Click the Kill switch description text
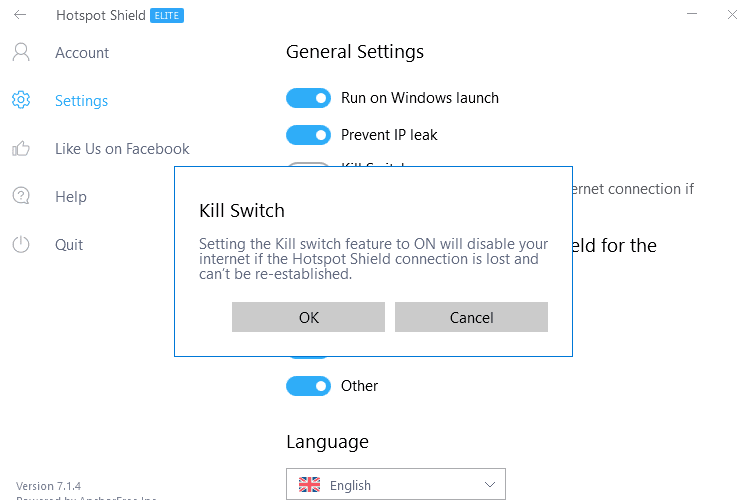Screen dimensions: 749x500 pyautogui.click(x=374, y=259)
